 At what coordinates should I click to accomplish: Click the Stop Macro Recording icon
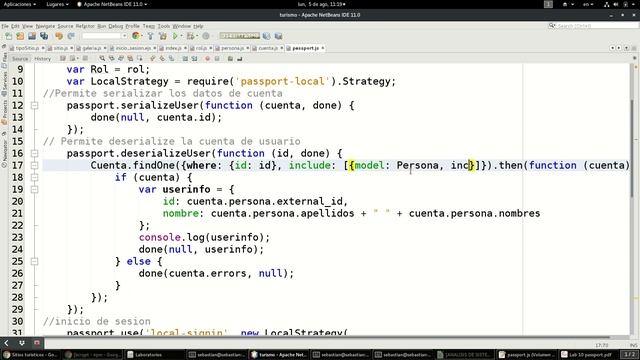pyautogui.click(x=217, y=59)
